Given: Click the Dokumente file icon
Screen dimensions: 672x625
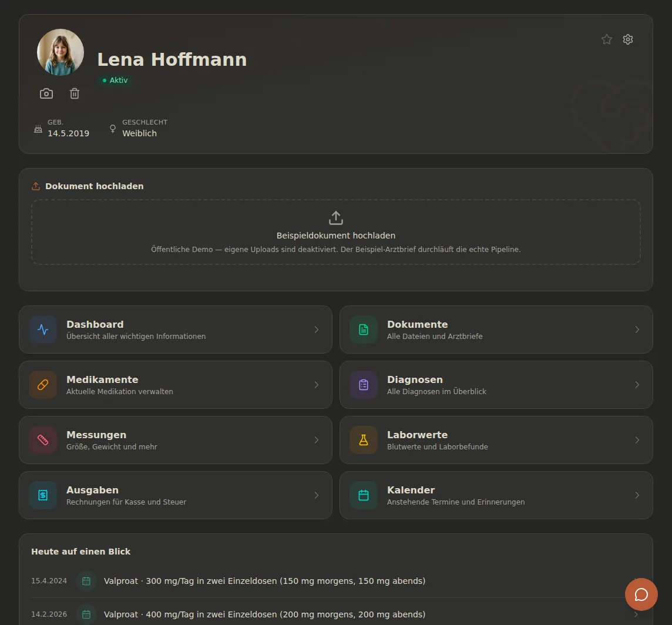Looking at the screenshot, I should pyautogui.click(x=364, y=330).
